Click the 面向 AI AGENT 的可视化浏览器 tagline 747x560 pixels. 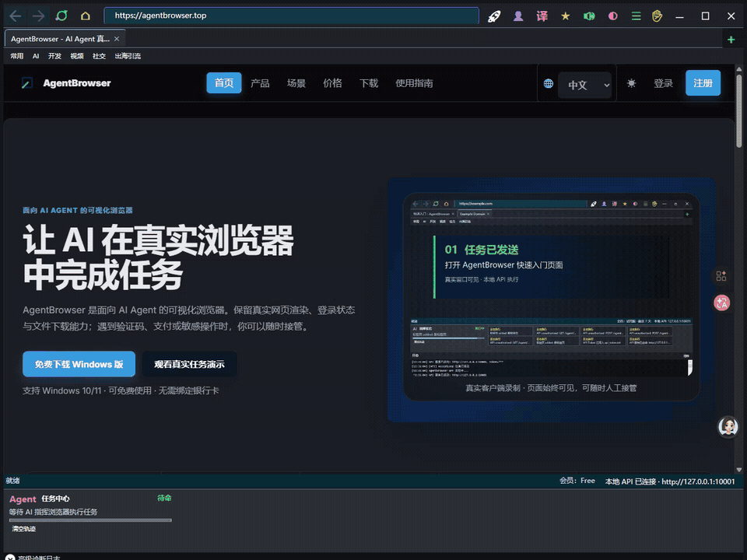(x=78, y=211)
